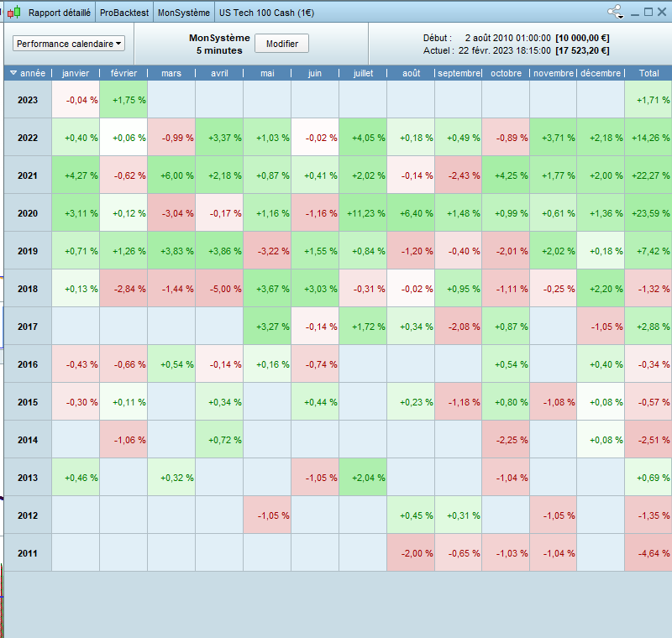Sort by the septembre column header
The height and width of the screenshot is (638, 672).
coord(459,73)
